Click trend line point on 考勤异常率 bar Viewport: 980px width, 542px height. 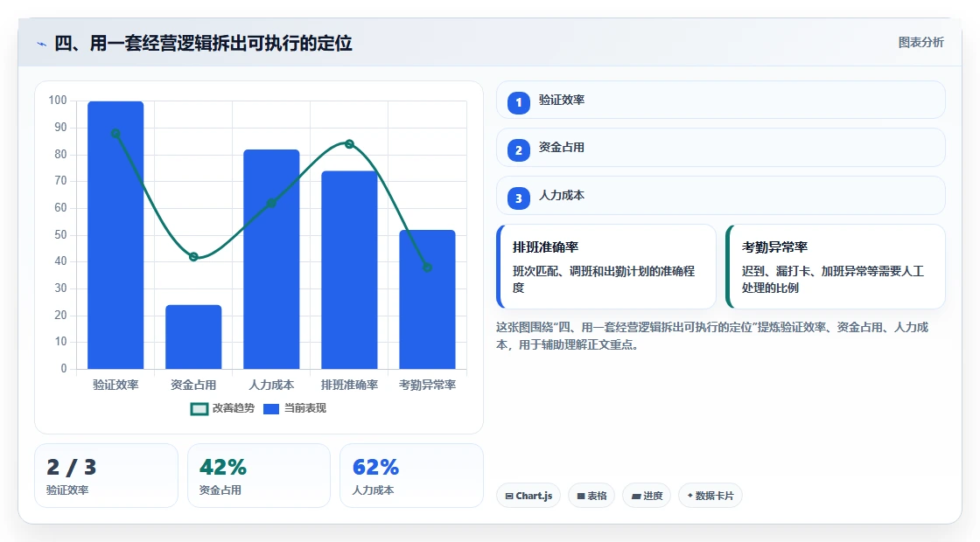(x=428, y=268)
